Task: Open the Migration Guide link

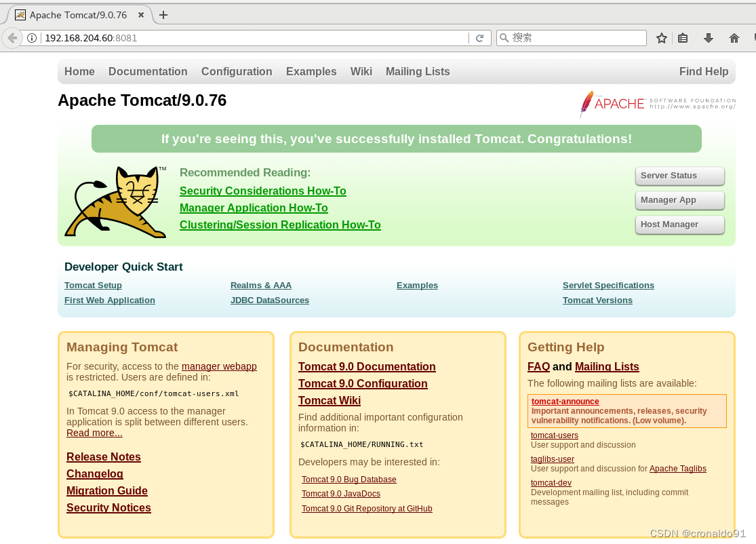Action: [x=107, y=490]
